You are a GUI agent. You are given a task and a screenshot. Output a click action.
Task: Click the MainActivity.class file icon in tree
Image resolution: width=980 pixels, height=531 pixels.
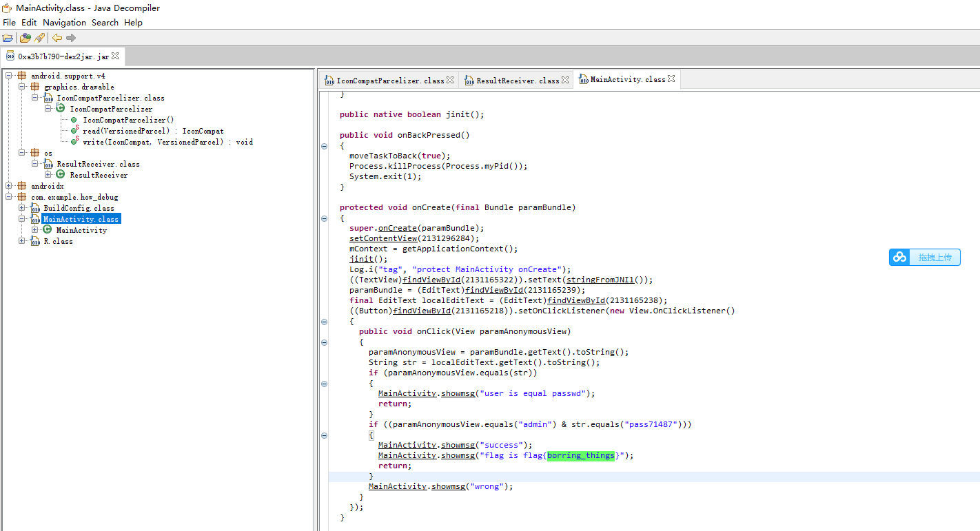click(35, 219)
